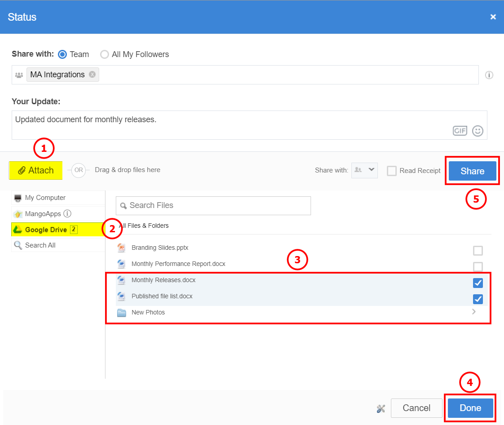Select Google Drive file source
The image size is (504, 425).
45,230
